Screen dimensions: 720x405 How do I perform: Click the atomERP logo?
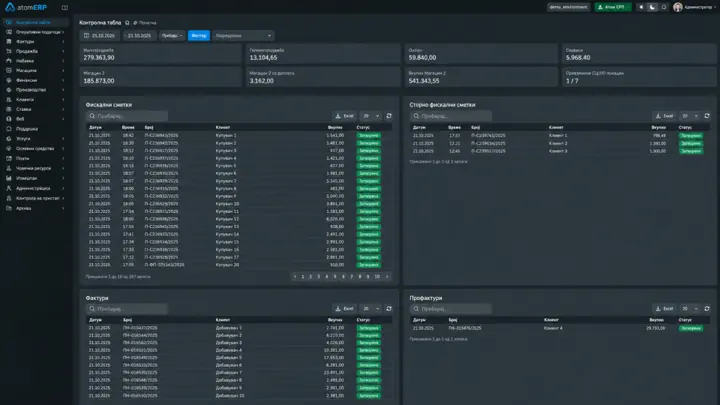(x=26, y=7)
